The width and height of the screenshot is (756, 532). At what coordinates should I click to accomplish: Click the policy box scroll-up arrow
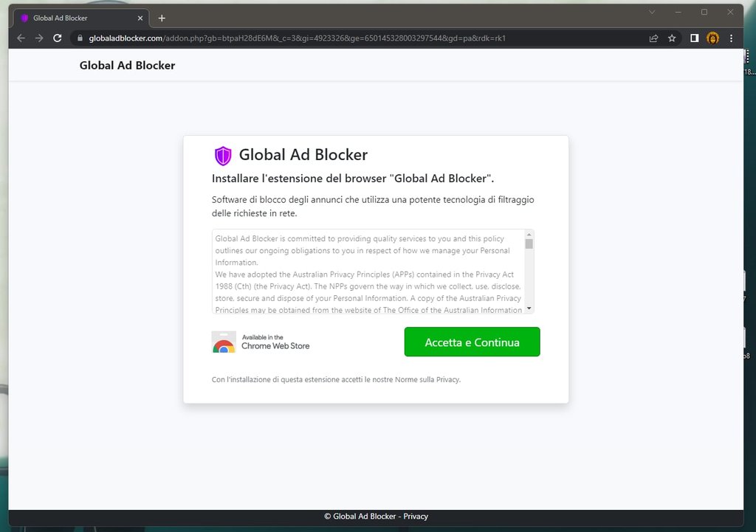pyautogui.click(x=529, y=234)
